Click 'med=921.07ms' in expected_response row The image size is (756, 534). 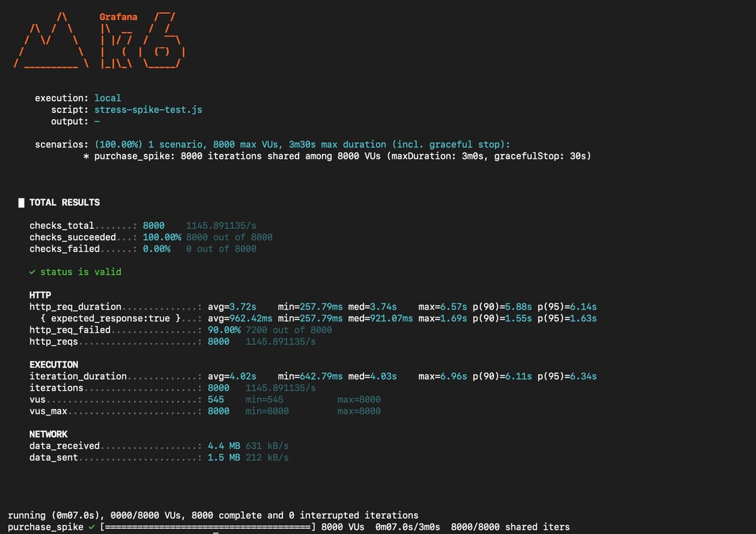381,318
